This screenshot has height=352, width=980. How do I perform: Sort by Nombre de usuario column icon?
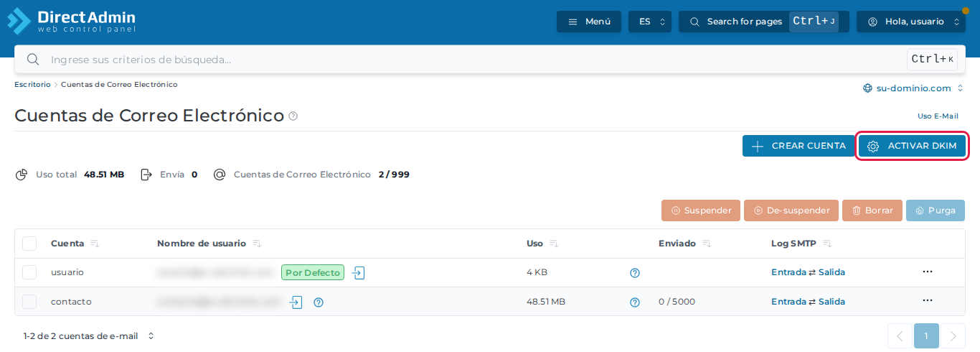click(257, 244)
